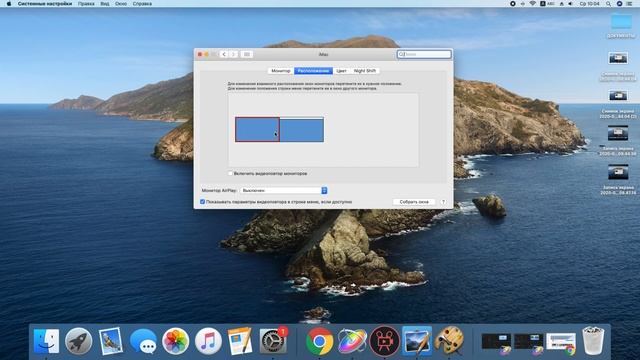Open the Wi-Fi menu bar icon
Screen dimensions: 640x360
[533, 4]
